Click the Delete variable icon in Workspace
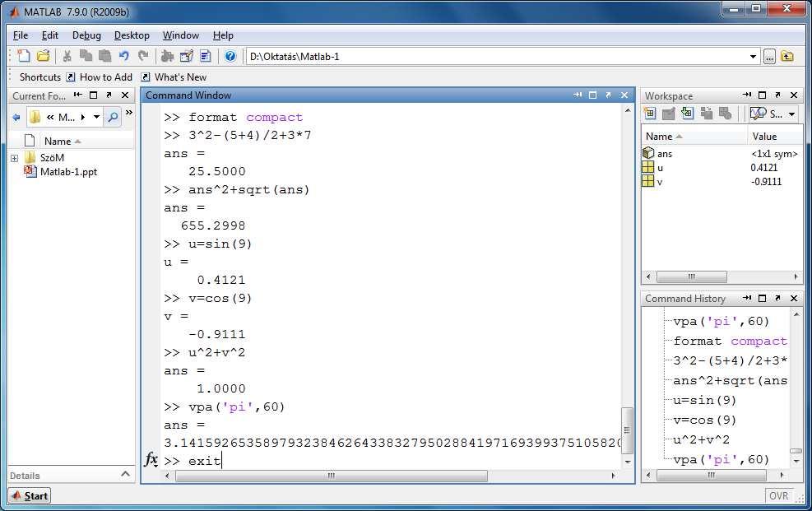The width and height of the screenshot is (812, 511). [x=725, y=114]
